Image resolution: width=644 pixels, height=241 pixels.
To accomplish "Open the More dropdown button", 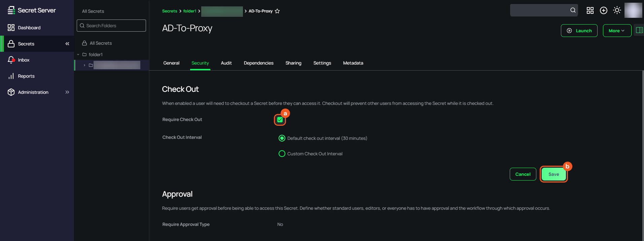I will click(617, 31).
